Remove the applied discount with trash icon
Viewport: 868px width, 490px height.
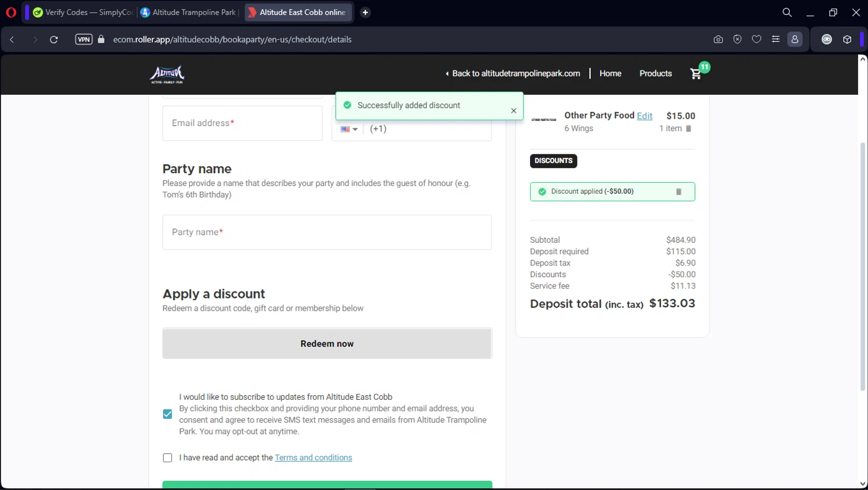tap(679, 191)
